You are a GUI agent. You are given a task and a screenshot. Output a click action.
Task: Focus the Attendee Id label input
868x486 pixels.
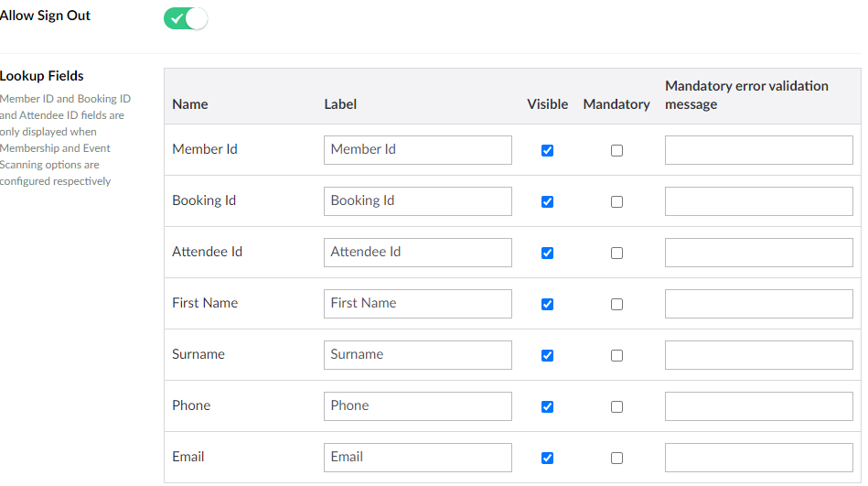tap(417, 253)
